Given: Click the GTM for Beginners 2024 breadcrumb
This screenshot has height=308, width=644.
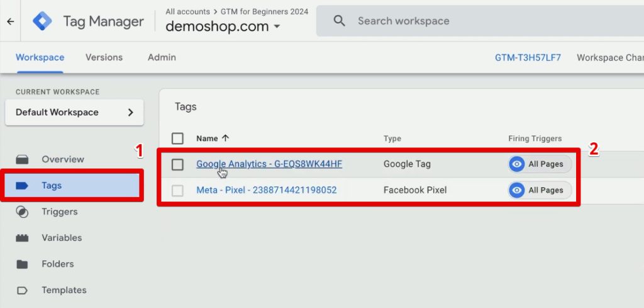Looking at the screenshot, I should tap(265, 11).
